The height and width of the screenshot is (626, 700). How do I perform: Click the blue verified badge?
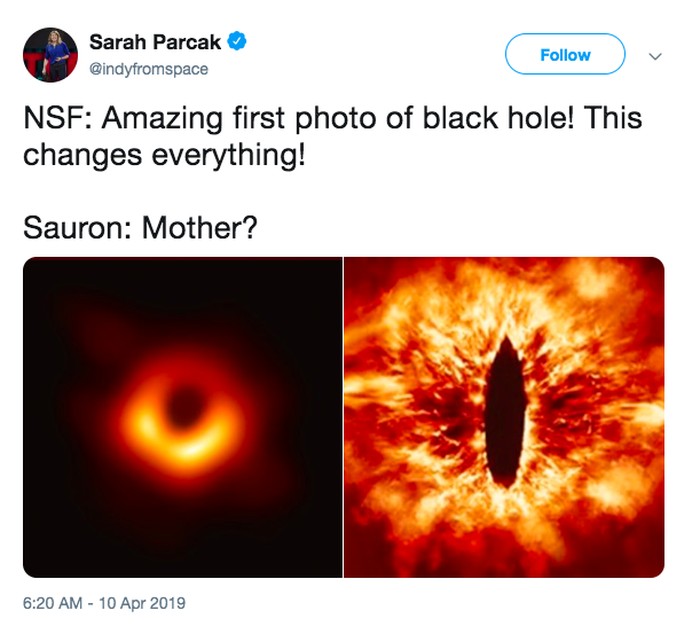click(x=237, y=42)
